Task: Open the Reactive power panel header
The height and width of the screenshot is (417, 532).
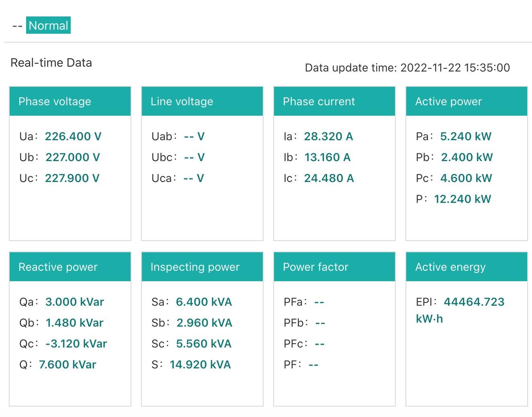Action: (x=70, y=267)
